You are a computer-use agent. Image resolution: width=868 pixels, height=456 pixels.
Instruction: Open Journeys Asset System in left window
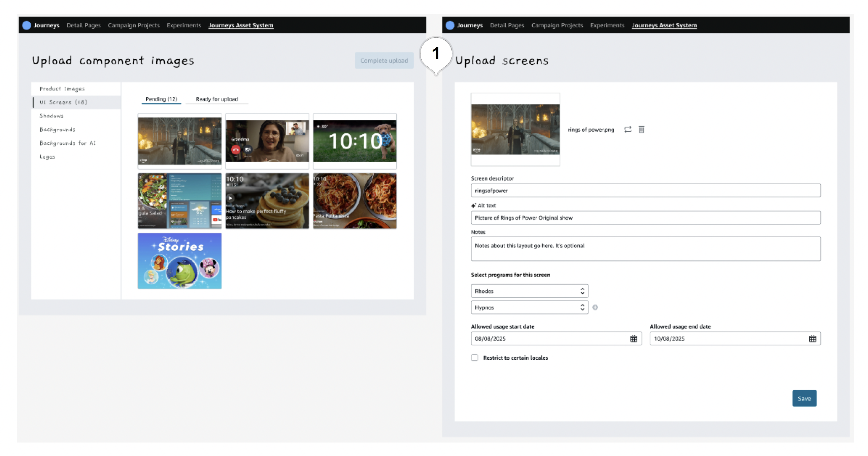(241, 25)
